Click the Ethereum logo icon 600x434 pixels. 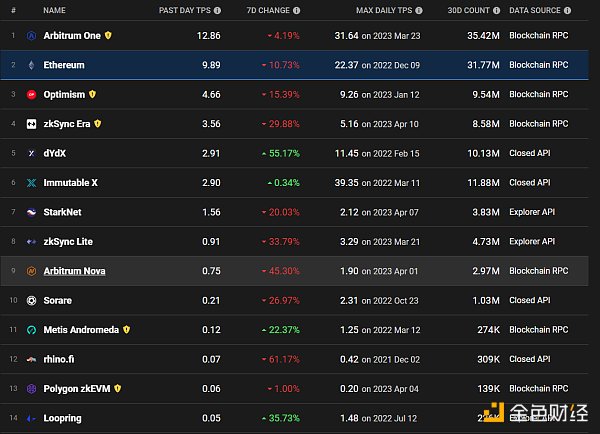click(31, 65)
